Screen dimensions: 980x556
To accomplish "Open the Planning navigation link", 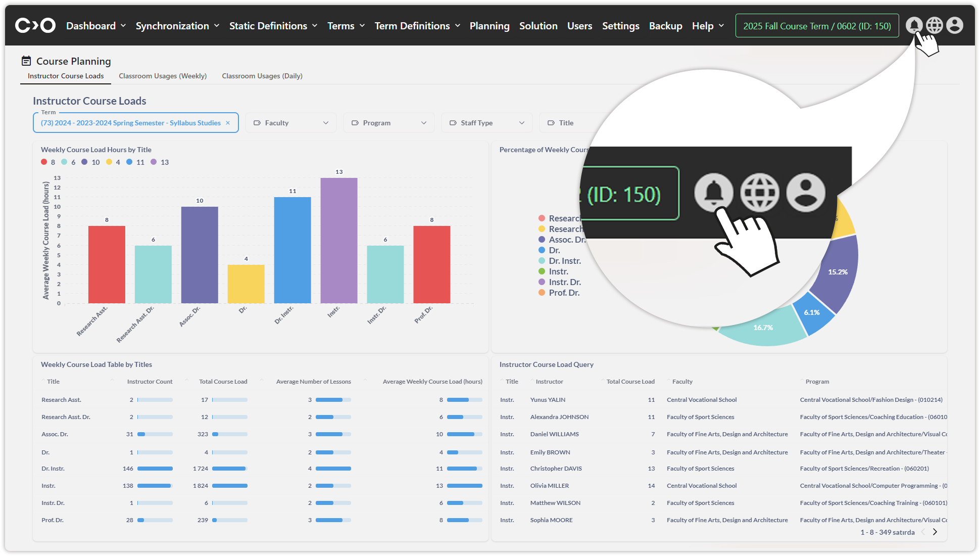I will (x=489, y=26).
